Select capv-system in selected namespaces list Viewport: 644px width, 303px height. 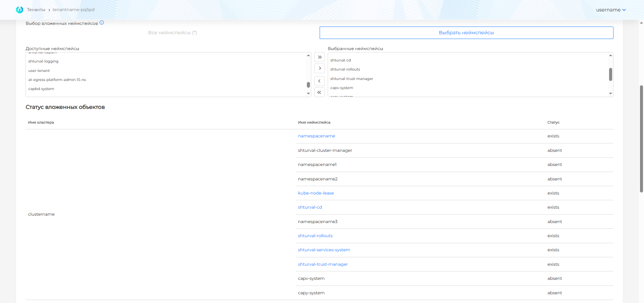tap(341, 88)
